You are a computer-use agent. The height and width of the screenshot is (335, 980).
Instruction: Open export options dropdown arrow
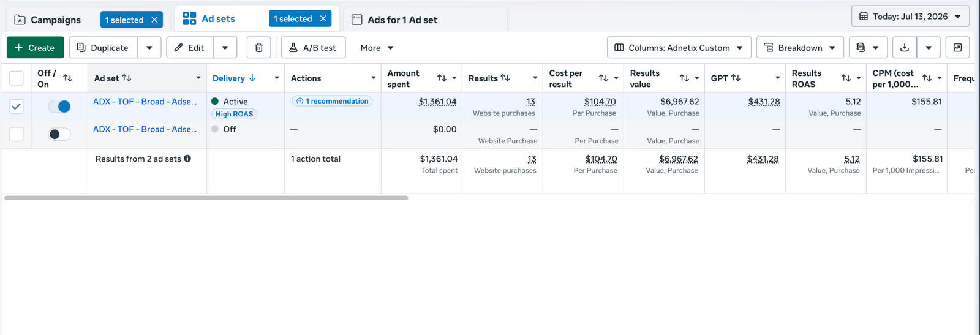coord(929,48)
